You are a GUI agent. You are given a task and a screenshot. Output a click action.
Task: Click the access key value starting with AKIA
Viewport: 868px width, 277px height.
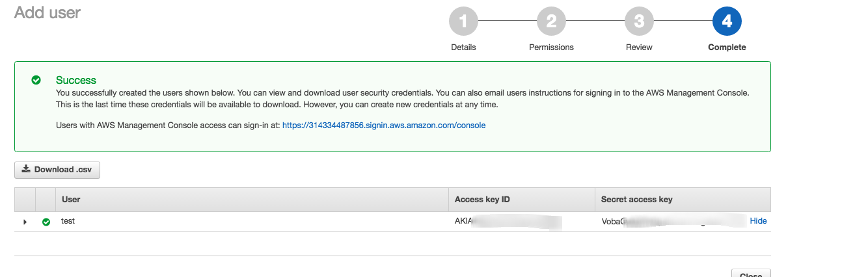click(508, 221)
